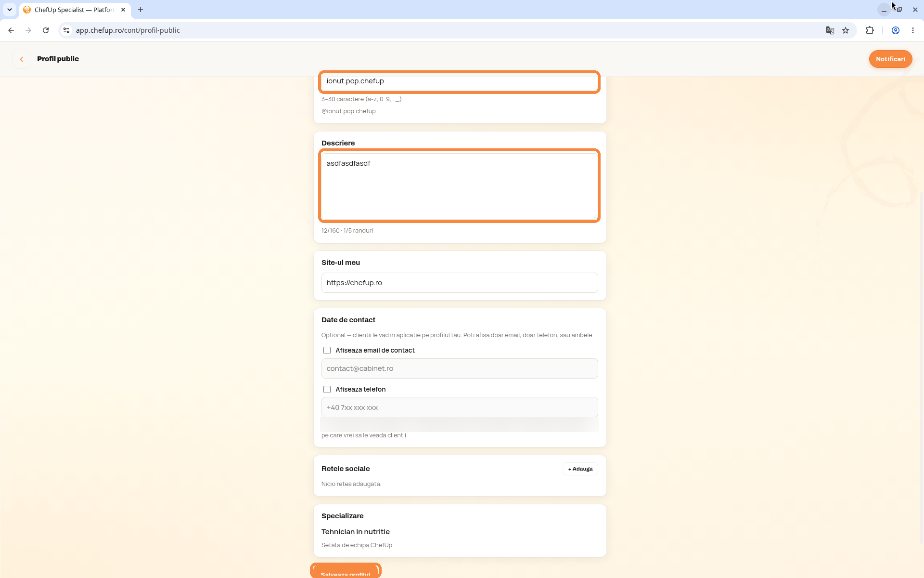Click the contact email input field
This screenshot has width=924, height=578.
(x=460, y=368)
